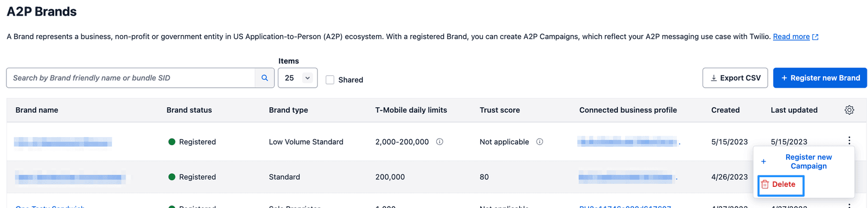Click the Export CSV button
This screenshot has height=208, width=868.
[735, 78]
